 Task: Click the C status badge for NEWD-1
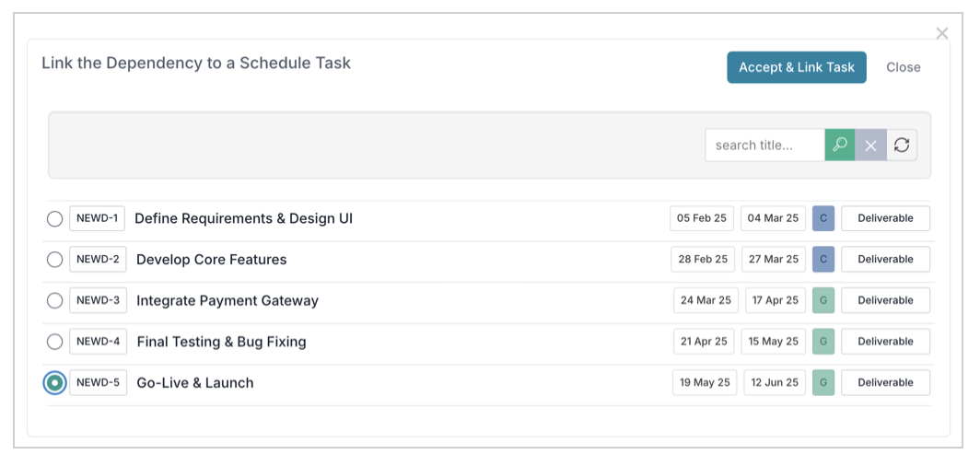tap(823, 218)
